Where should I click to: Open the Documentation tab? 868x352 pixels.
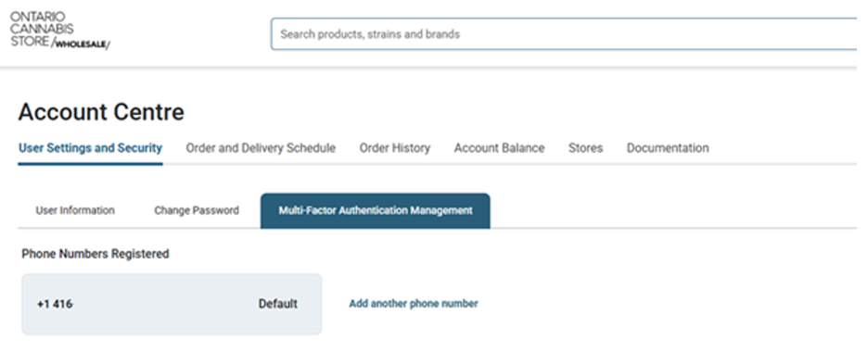[668, 148]
